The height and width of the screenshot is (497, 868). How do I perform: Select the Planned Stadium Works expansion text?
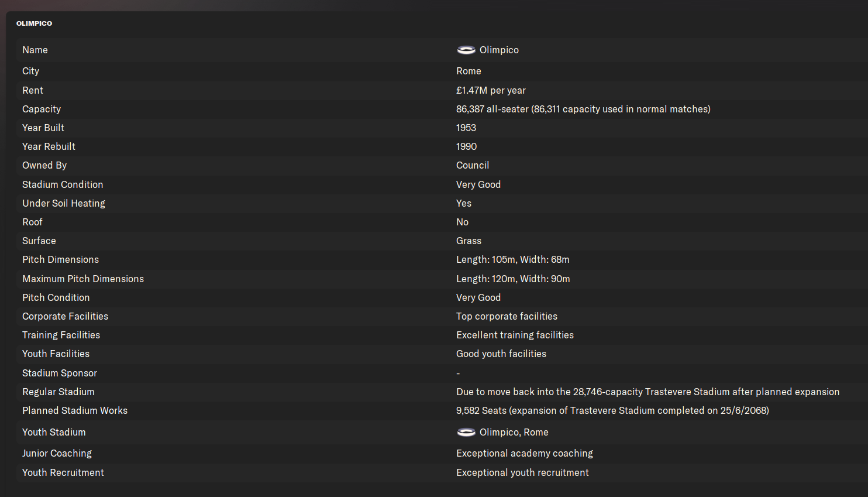(612, 410)
